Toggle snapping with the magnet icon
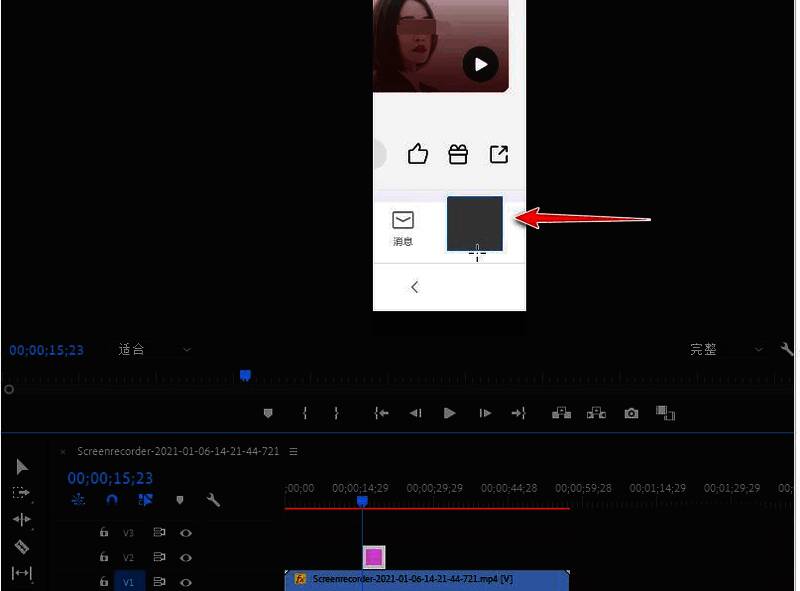 pos(111,500)
